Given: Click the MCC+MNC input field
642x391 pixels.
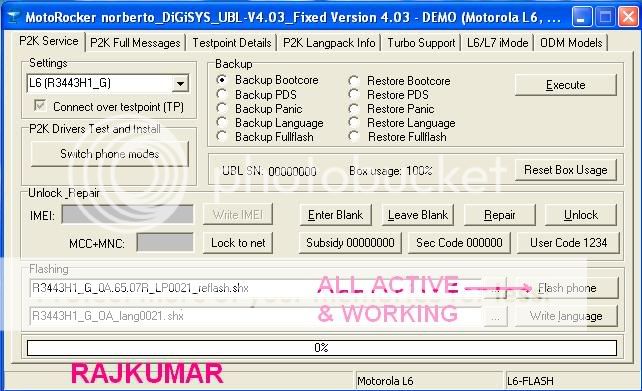Looking at the screenshot, I should (165, 242).
